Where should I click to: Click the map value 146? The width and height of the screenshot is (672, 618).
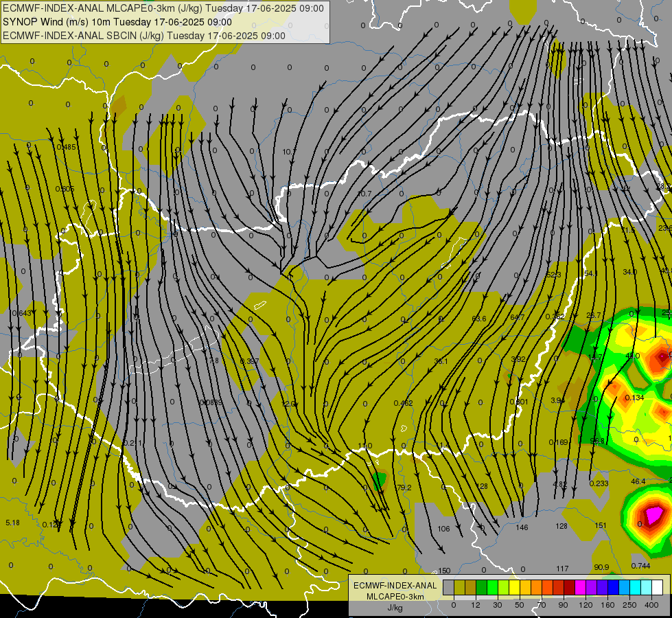tap(522, 527)
